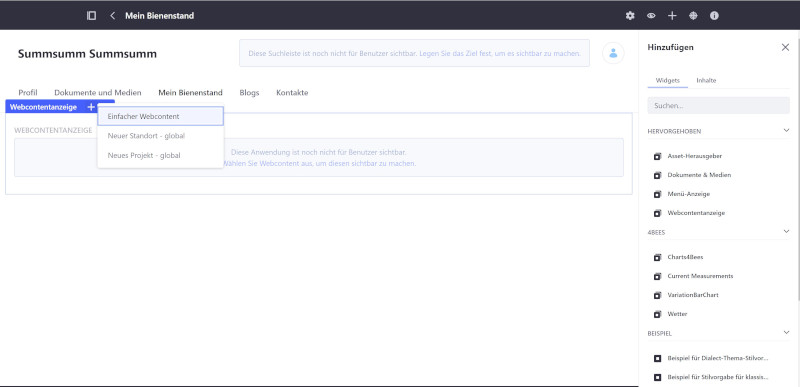
Task: Click the Wetter widget icon
Action: pyautogui.click(x=657, y=314)
